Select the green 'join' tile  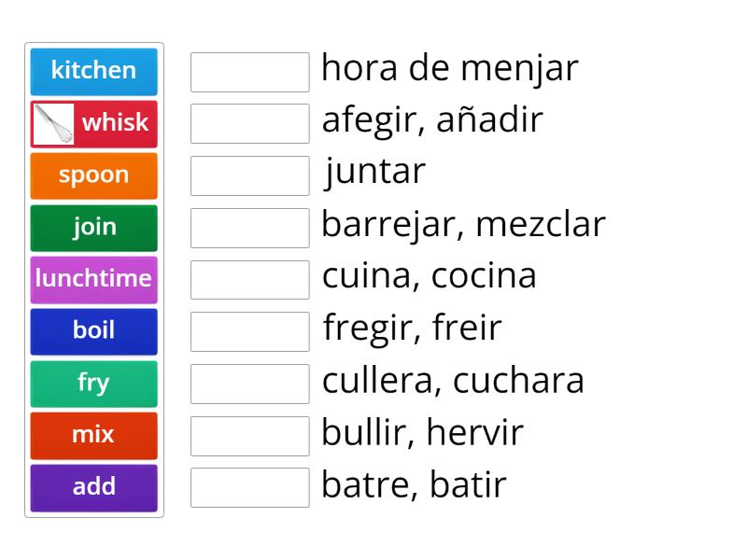(x=93, y=227)
